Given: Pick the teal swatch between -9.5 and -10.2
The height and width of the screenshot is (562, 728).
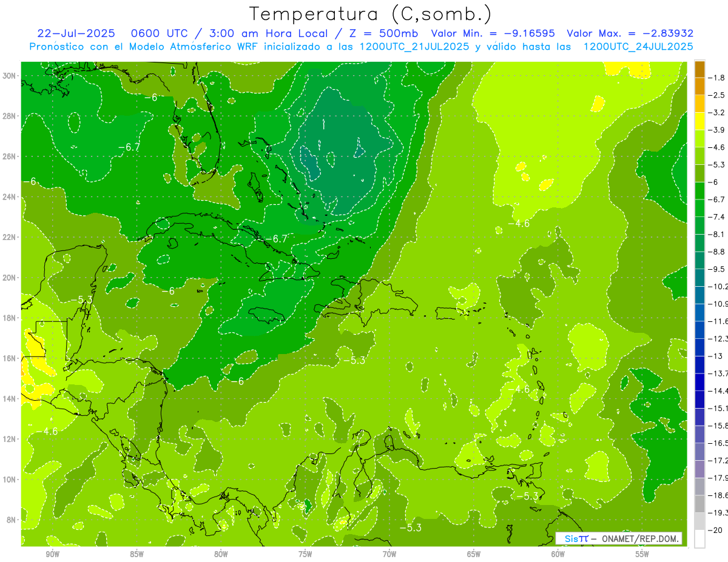Looking at the screenshot, I should click(699, 278).
